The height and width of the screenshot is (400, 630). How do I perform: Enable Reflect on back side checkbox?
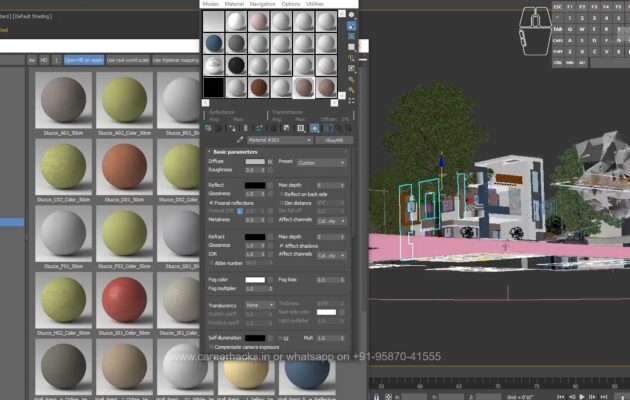[x=282, y=194]
